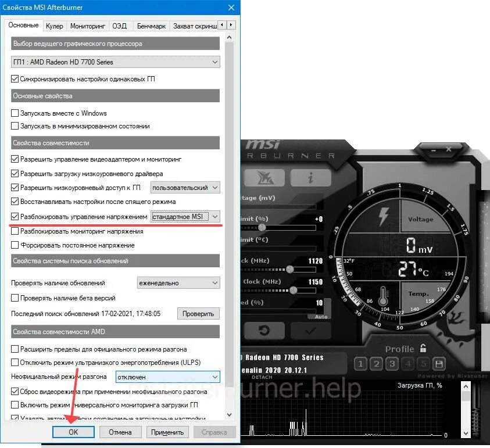The image size is (490, 448).
Task: Reset settings with the circular arrow button
Action: click(x=264, y=330)
